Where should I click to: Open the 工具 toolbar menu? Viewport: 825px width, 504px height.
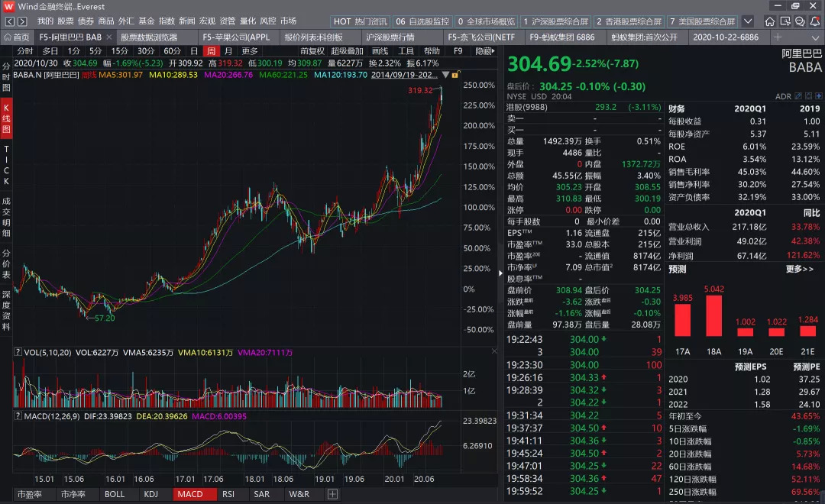[406, 51]
